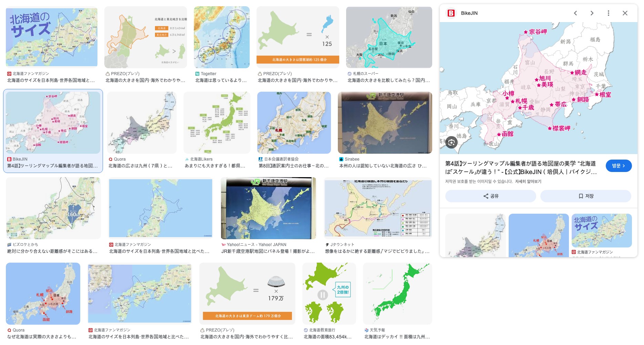Search inside image with Lens icon
The height and width of the screenshot is (345, 644).
pyautogui.click(x=451, y=142)
